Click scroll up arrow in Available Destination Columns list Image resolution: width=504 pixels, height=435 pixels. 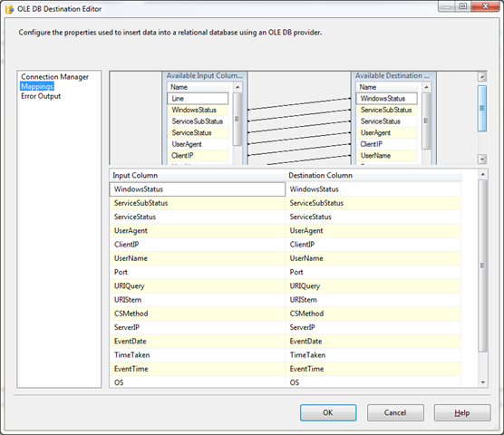[426, 87]
